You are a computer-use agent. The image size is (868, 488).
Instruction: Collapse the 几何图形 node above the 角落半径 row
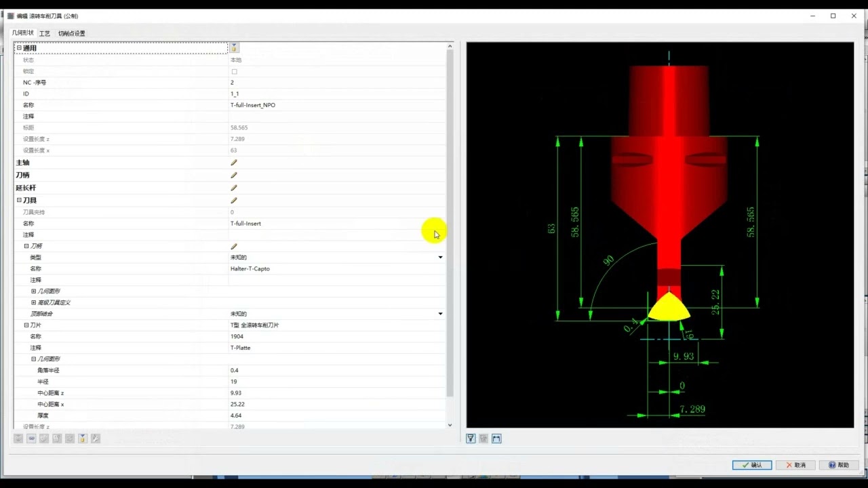(33, 359)
